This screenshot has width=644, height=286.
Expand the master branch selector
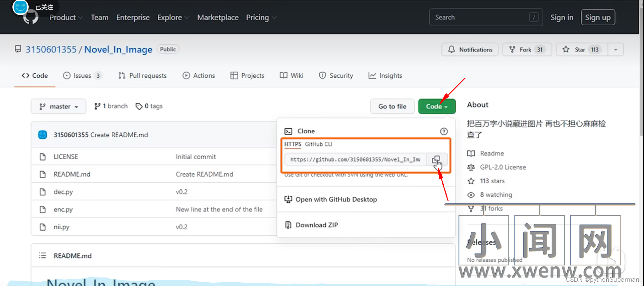(59, 106)
